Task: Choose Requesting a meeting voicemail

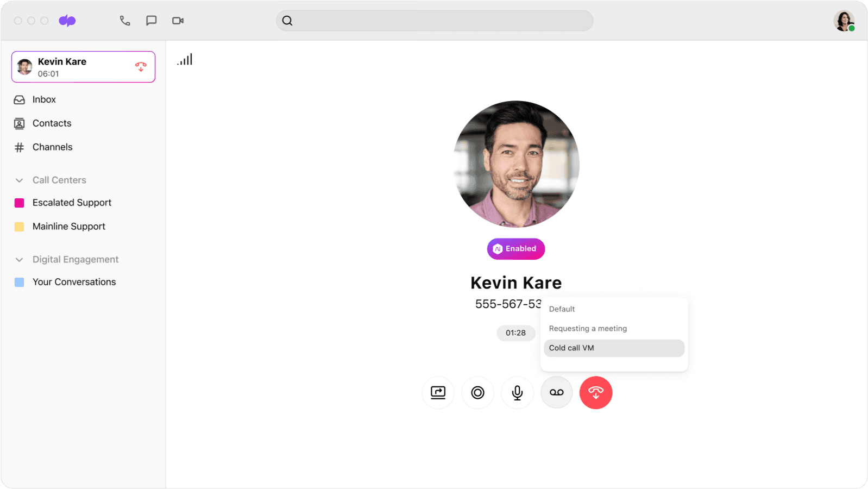Action: pos(588,329)
